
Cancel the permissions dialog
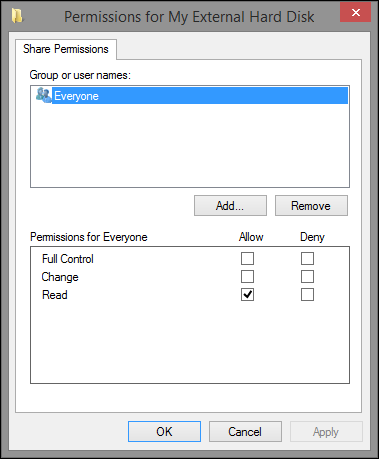tap(245, 432)
